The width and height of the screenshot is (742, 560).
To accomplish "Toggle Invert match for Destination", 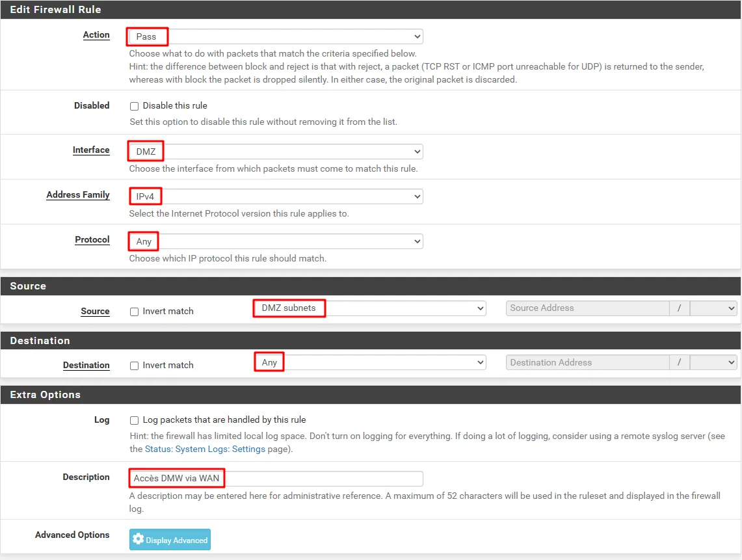I will click(135, 366).
